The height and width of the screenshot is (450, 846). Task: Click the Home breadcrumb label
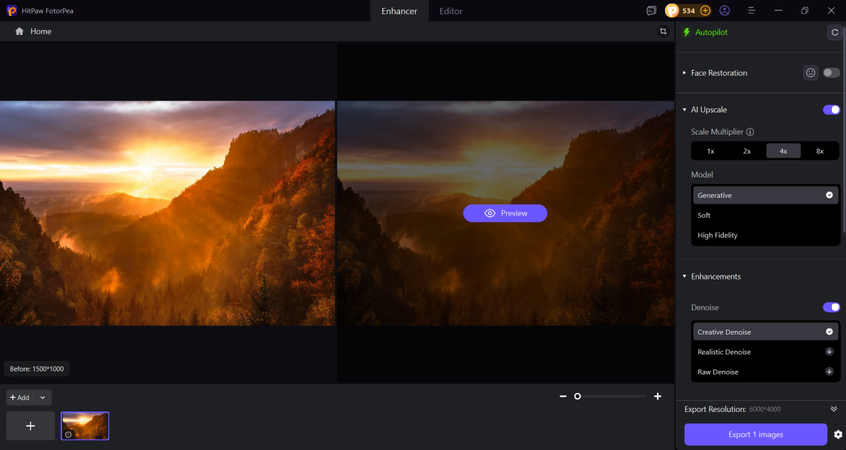coord(40,31)
